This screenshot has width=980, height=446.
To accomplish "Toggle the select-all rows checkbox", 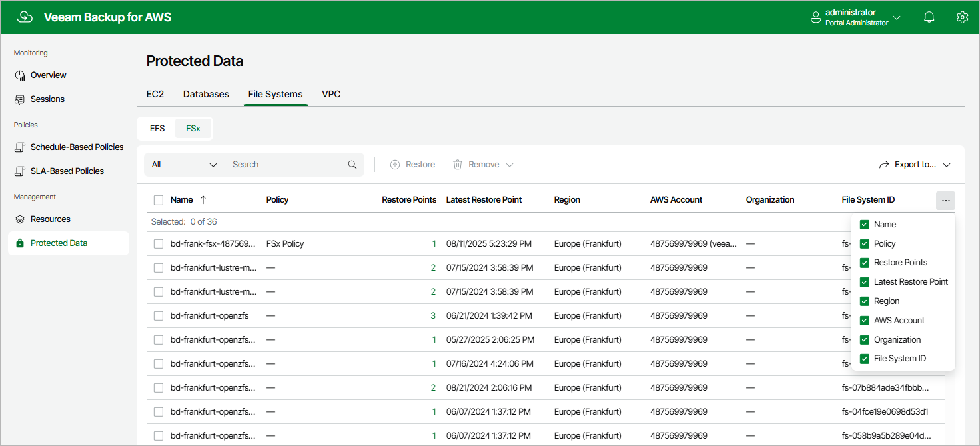I will click(x=159, y=200).
